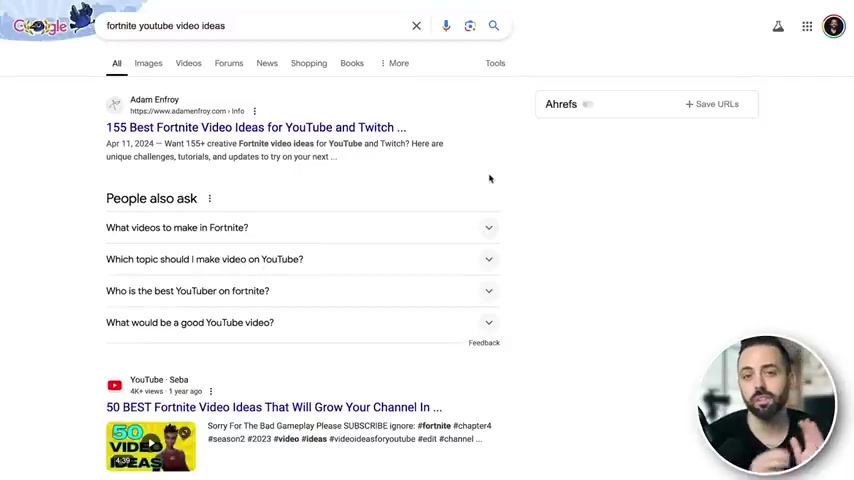The width and height of the screenshot is (854, 480).
Task: Open '50 BEST Fortnite Video Ideas' link
Action: 274,408
